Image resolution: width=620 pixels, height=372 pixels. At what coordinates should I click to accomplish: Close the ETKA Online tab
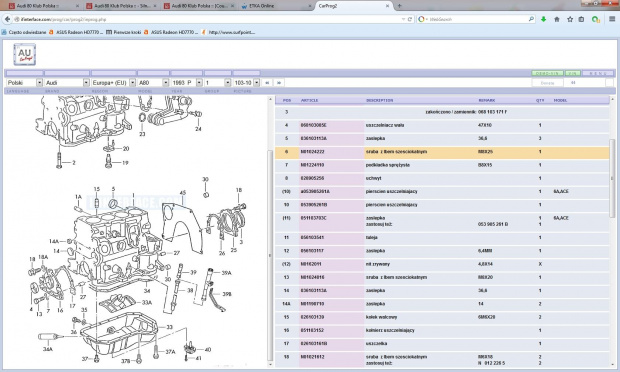(x=310, y=6)
